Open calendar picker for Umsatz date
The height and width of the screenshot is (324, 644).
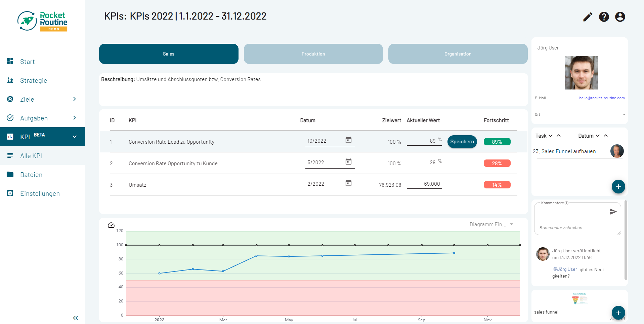[348, 183]
